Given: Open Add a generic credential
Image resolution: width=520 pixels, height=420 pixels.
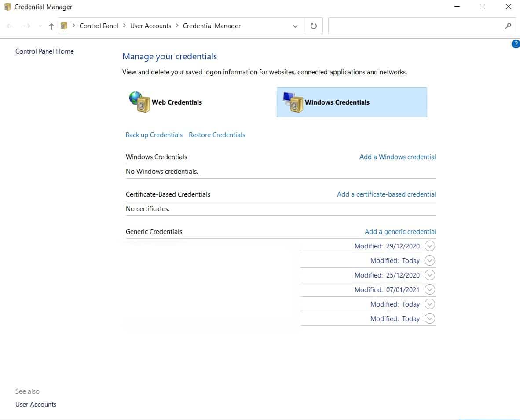Looking at the screenshot, I should pyautogui.click(x=400, y=231).
